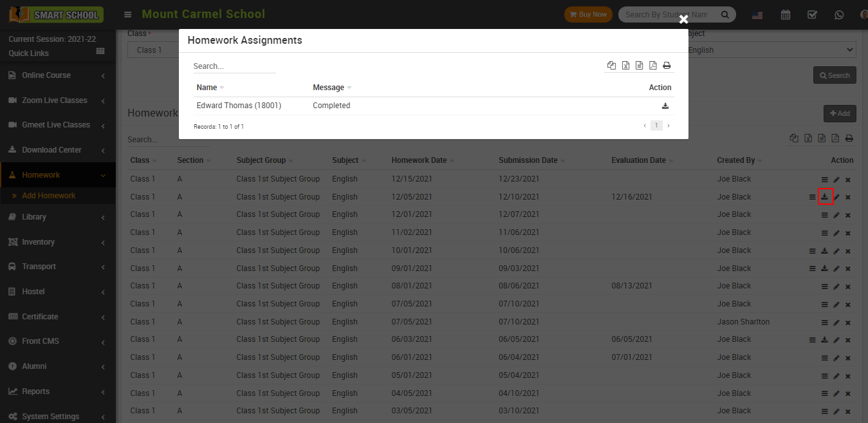Screen dimensions: 868x423
Task: Click the PDF export icon in Homework Assignments dialog
Action: pyautogui.click(x=652, y=66)
